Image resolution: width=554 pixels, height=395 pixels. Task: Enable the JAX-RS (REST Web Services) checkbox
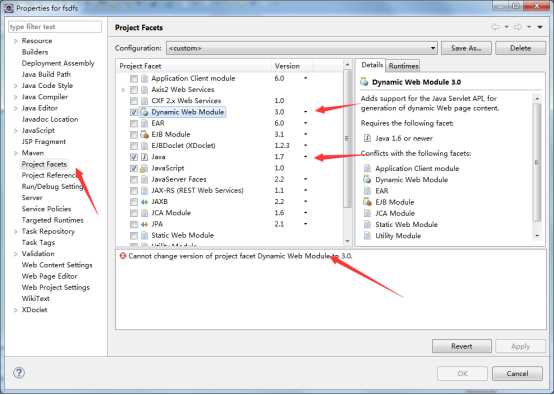click(134, 191)
